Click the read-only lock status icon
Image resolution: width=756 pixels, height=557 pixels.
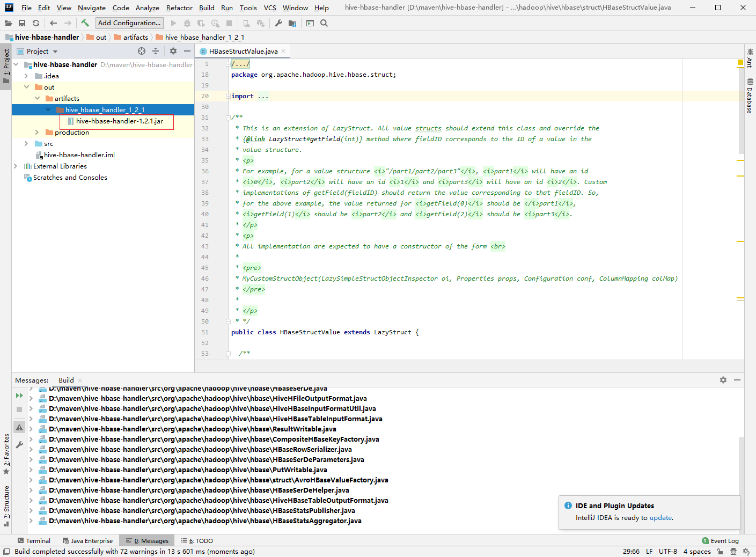coord(720,552)
